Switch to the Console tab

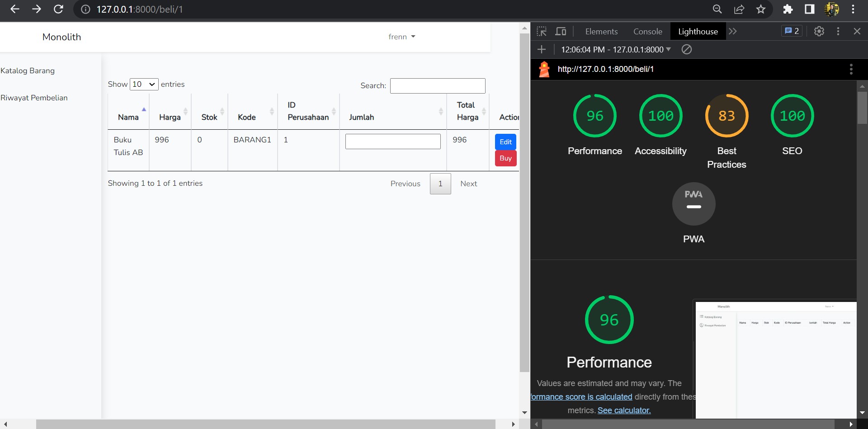[x=648, y=31]
